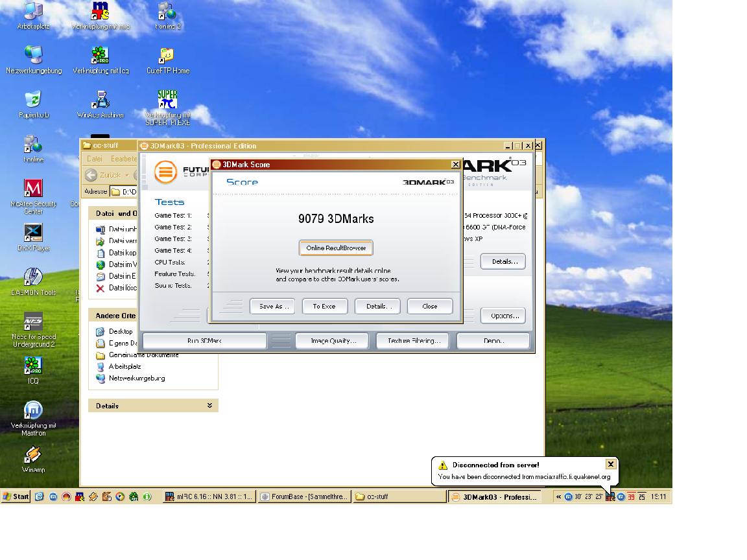Click the Start button
Image resolution: width=747 pixels, height=560 pixels.
[16, 496]
